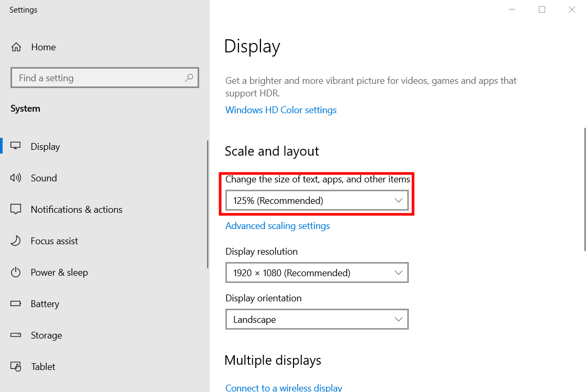Click the Notifications & actions speech bubble icon

[16, 209]
